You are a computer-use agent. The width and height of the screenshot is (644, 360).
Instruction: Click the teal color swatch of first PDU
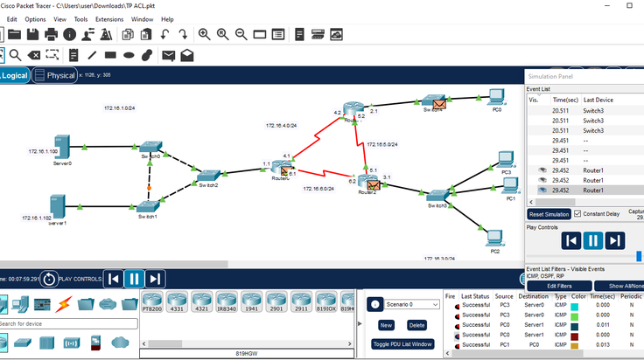coord(575,307)
